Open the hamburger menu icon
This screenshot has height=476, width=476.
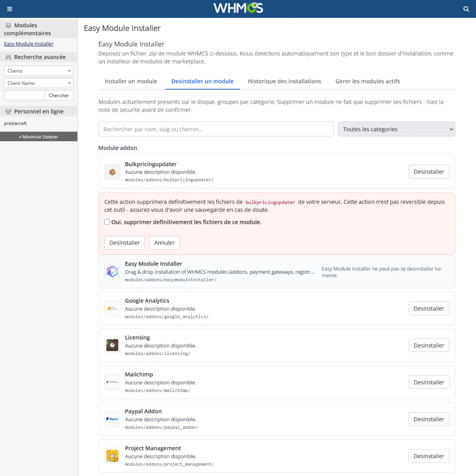coord(10,9)
